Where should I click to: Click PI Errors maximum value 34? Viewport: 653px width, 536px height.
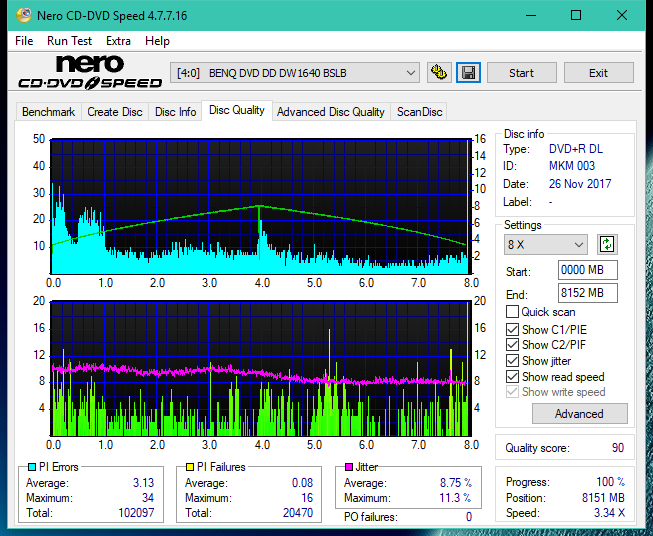(x=148, y=498)
